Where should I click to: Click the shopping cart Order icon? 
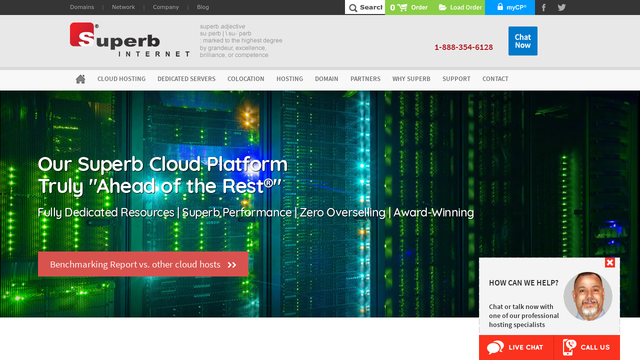[x=402, y=7]
